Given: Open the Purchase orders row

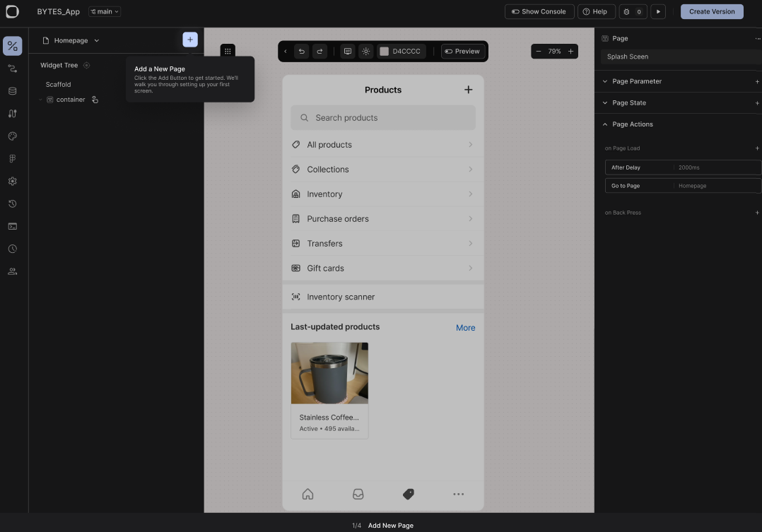Looking at the screenshot, I should [x=383, y=218].
